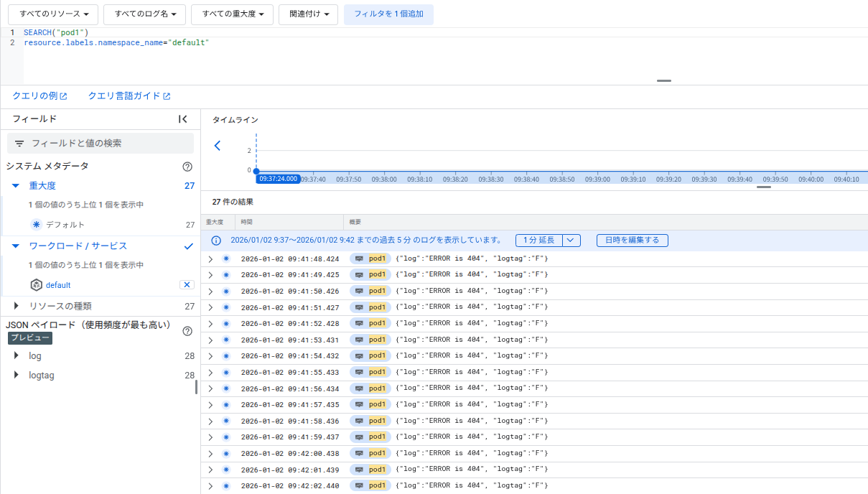
Task: Click the left chevron on the タイムライン
Action: 217,145
